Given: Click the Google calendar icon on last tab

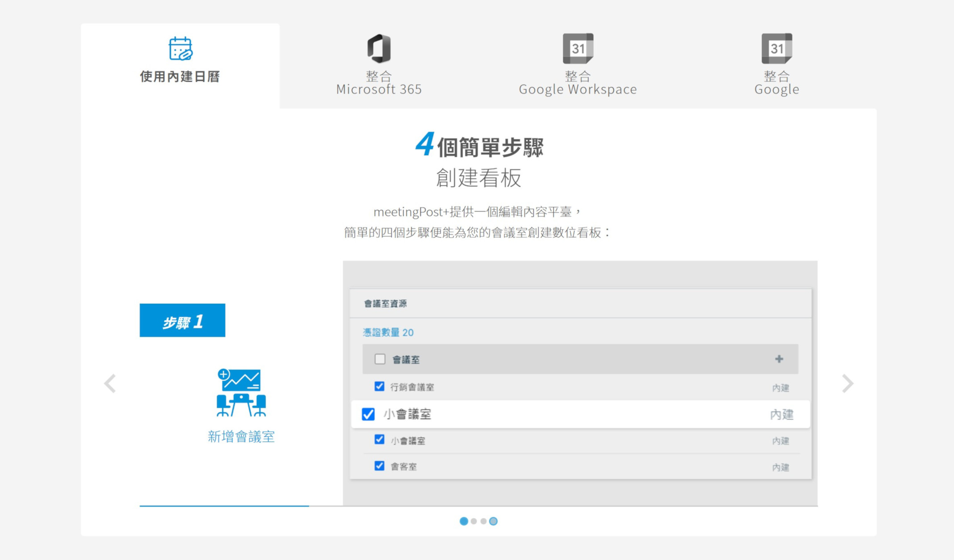Looking at the screenshot, I should coord(777,48).
